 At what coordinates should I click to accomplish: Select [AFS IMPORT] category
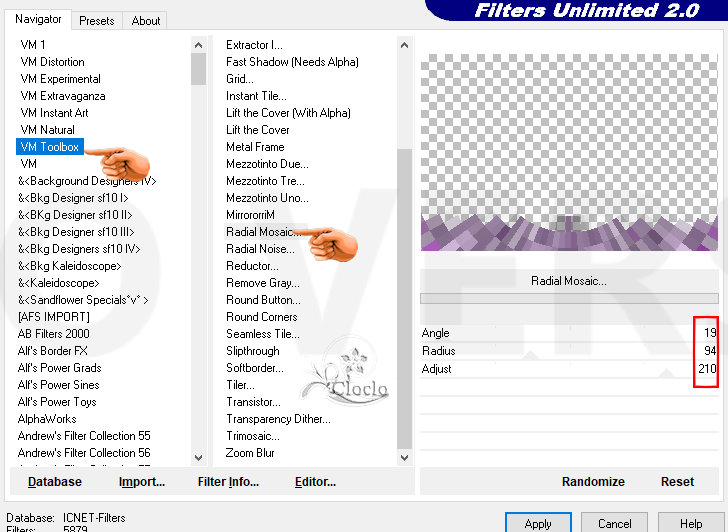point(53,317)
